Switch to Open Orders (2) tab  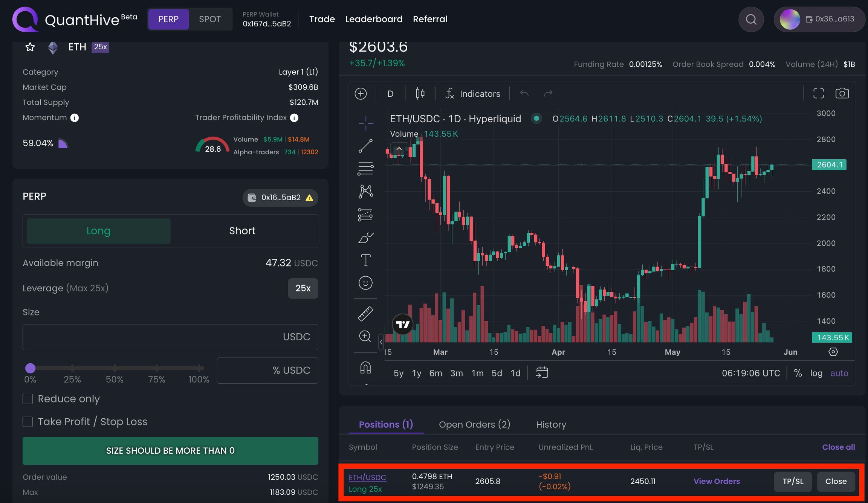474,424
